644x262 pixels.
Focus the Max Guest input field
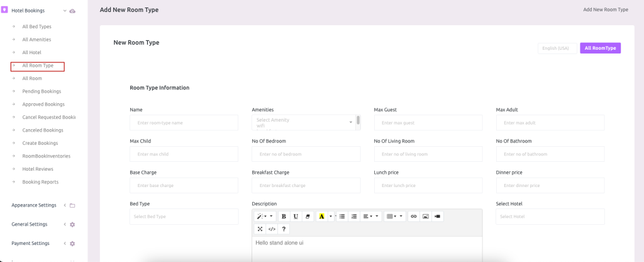[428, 123]
